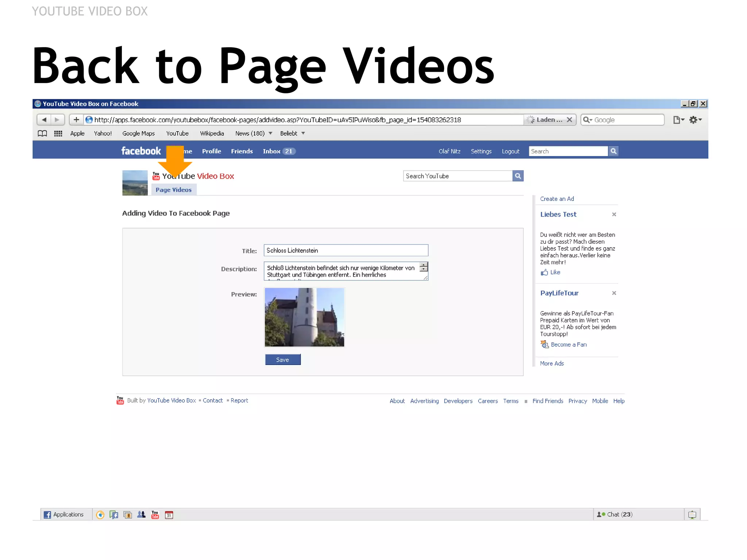Click the calendar events icon in bottom bar
Image resolution: width=747 pixels, height=560 pixels.
169,514
